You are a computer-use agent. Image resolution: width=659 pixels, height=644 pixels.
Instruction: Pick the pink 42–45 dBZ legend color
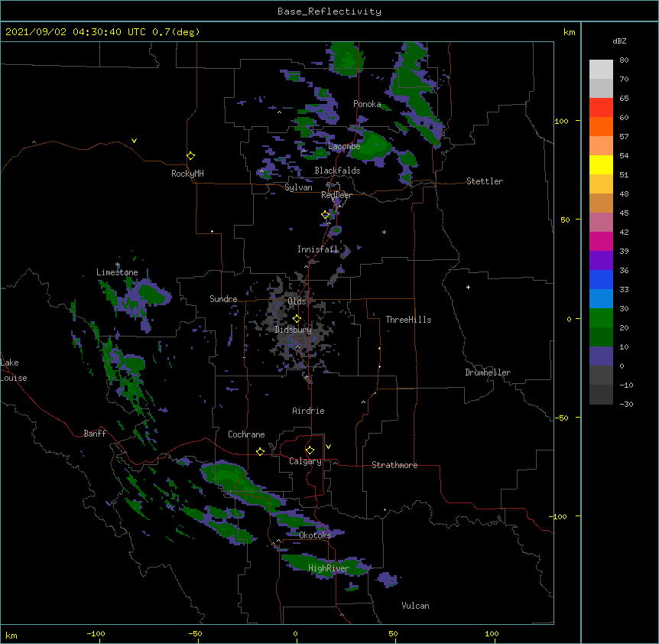coord(601,223)
